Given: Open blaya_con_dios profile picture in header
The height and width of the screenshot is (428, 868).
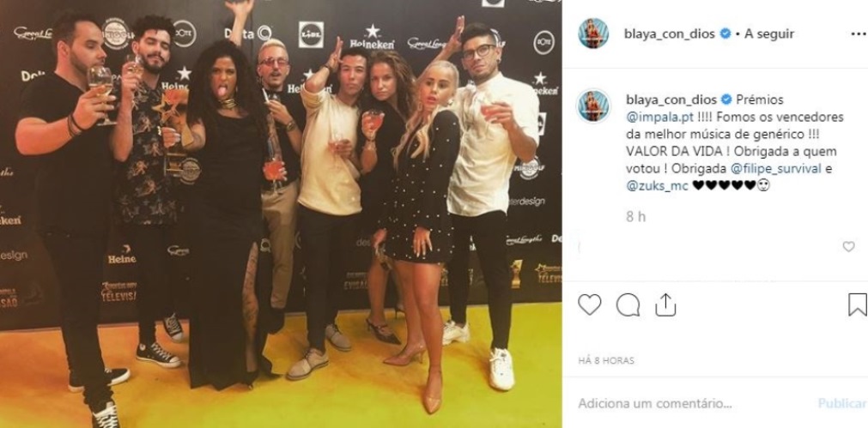Looking at the screenshot, I should pyautogui.click(x=593, y=33).
